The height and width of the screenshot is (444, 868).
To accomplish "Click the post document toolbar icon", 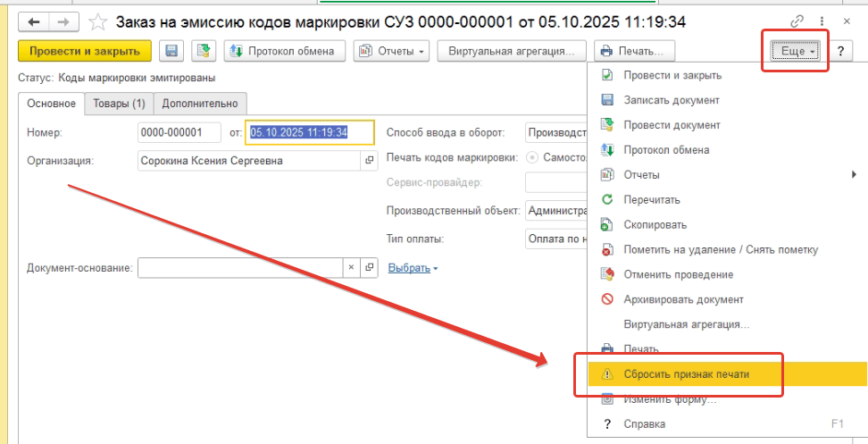I will (x=204, y=52).
